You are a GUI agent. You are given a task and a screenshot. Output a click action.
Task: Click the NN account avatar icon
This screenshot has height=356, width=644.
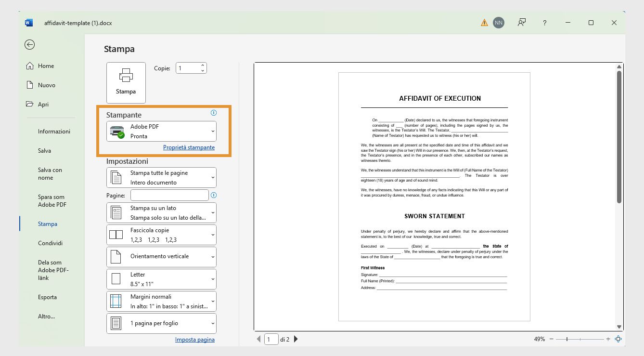pyautogui.click(x=498, y=22)
